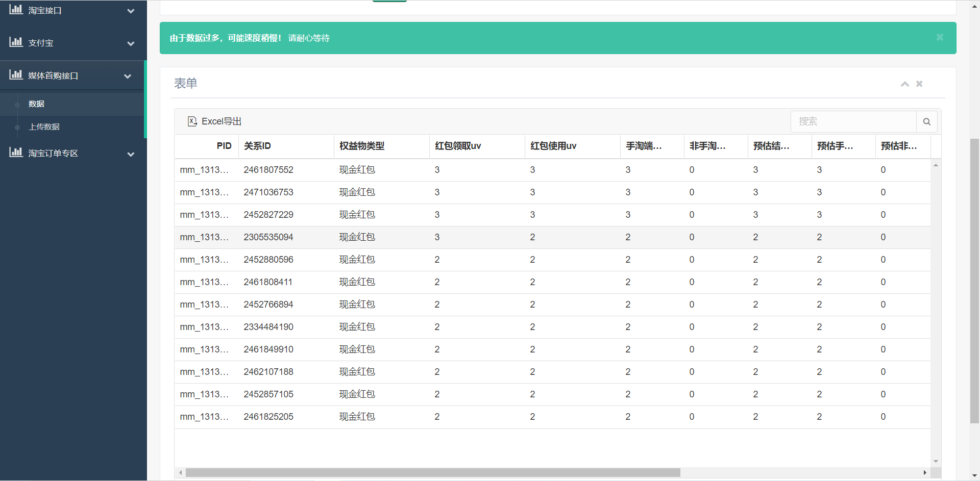This screenshot has width=980, height=481.
Task: Click the 淘宝接口 bar chart icon
Action: [x=16, y=9]
